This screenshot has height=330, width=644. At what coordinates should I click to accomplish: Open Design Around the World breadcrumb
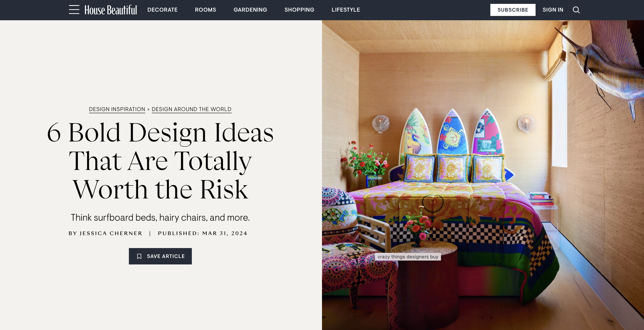[191, 109]
